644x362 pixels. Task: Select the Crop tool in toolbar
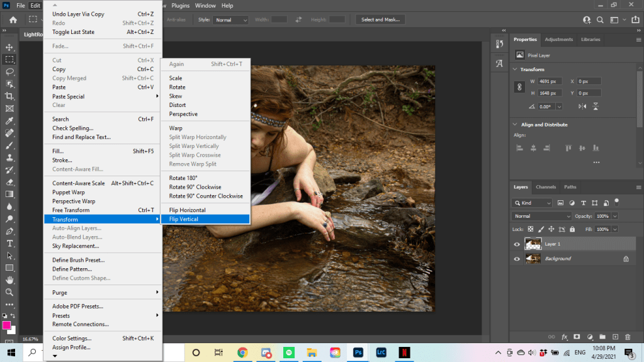[9, 96]
